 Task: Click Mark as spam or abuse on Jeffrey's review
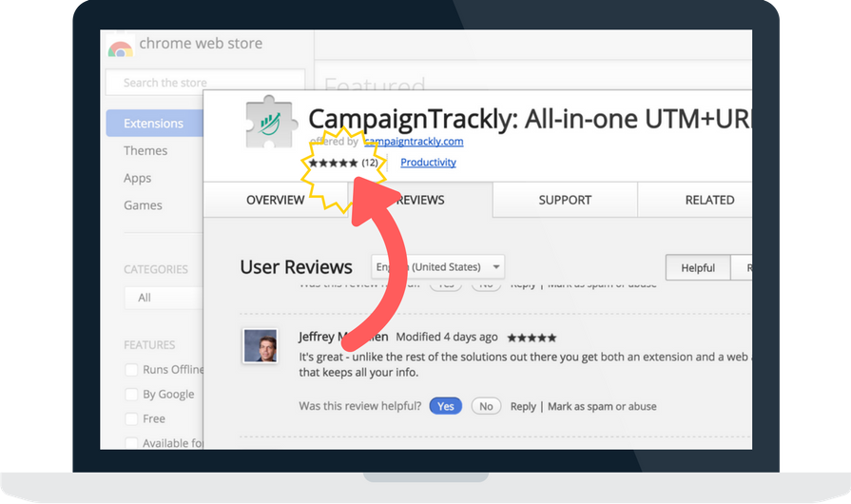click(x=602, y=406)
